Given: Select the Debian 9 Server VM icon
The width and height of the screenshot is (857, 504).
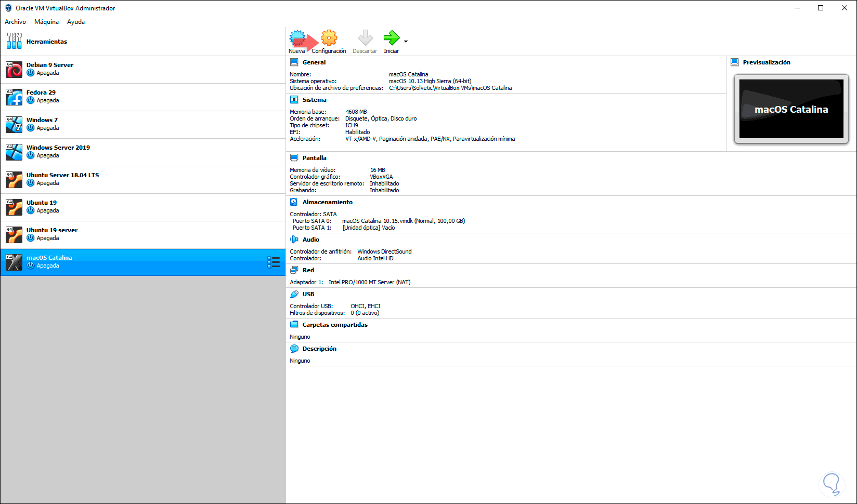Looking at the screenshot, I should click(14, 69).
